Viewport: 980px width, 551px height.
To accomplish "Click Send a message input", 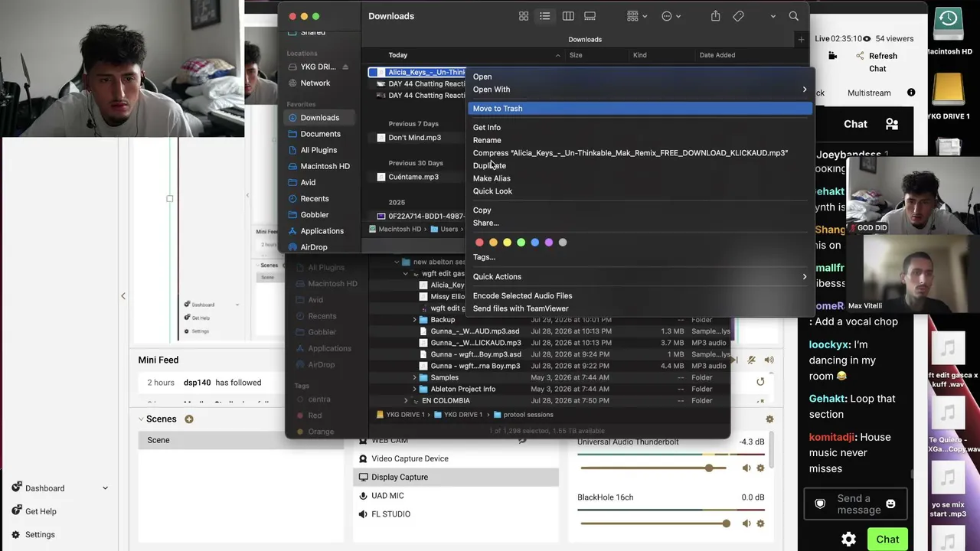I will [855, 504].
